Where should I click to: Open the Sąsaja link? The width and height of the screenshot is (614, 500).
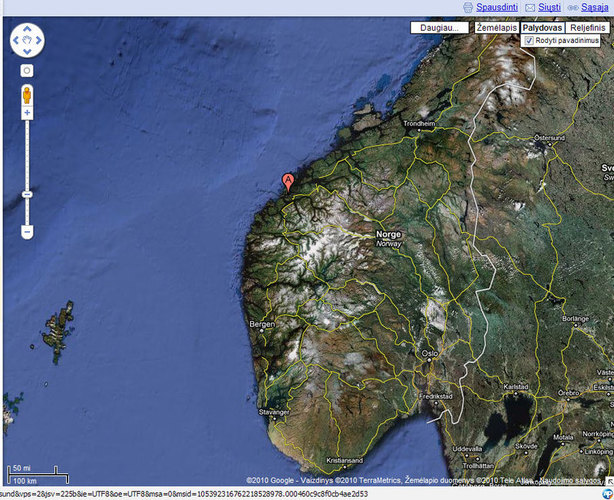[x=594, y=7]
